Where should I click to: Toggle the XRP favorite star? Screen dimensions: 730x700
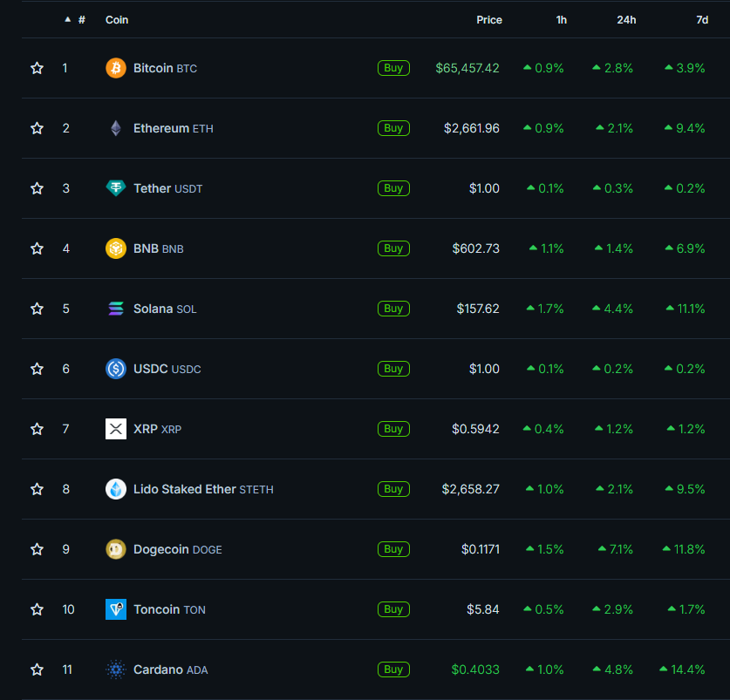pyautogui.click(x=37, y=429)
